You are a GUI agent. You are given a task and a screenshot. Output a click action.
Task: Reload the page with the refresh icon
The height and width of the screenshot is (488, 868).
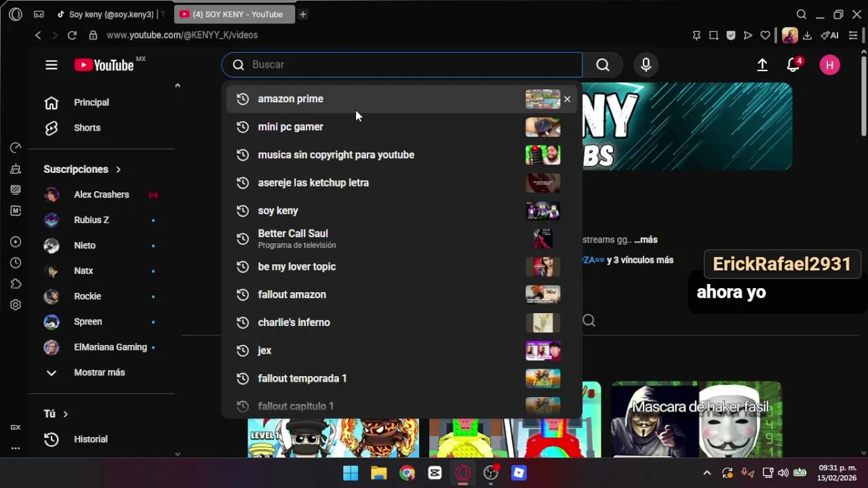click(72, 35)
